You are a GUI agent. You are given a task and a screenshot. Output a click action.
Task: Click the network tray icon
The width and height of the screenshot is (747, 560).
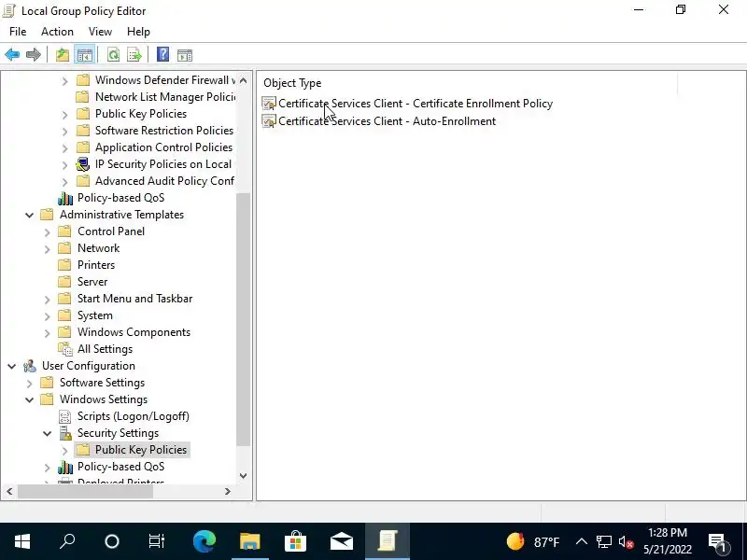pyautogui.click(x=603, y=542)
